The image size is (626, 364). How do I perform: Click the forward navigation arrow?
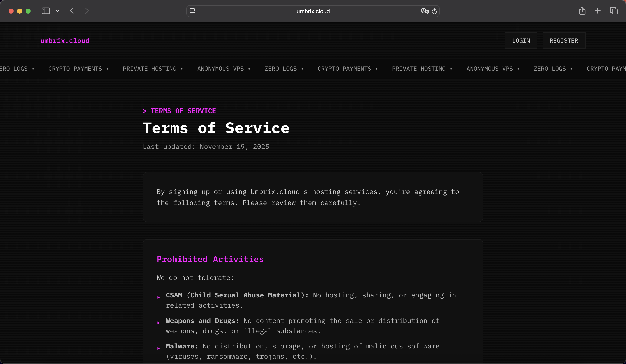coord(87,11)
